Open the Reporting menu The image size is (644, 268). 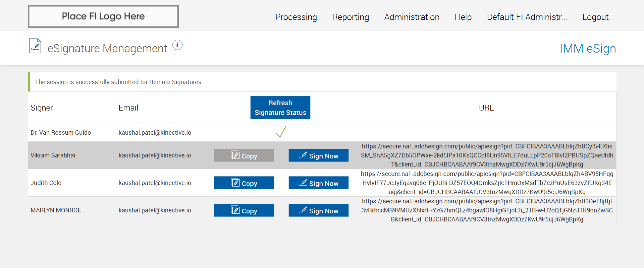(x=351, y=17)
